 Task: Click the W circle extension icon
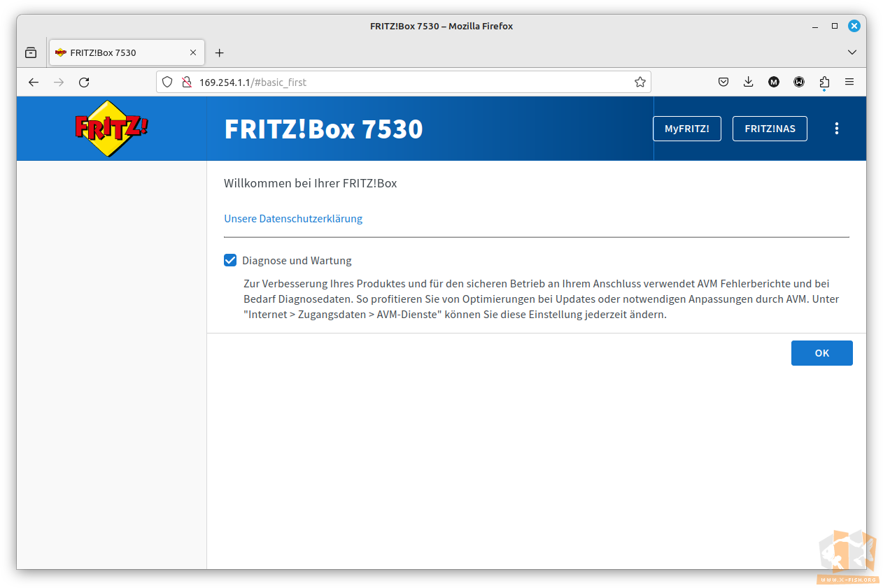799,82
